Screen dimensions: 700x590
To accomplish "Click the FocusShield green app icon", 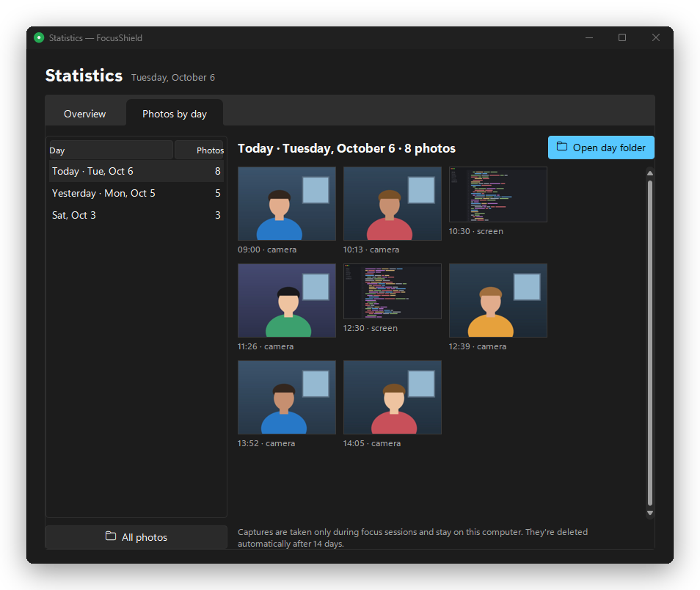I will [x=39, y=37].
